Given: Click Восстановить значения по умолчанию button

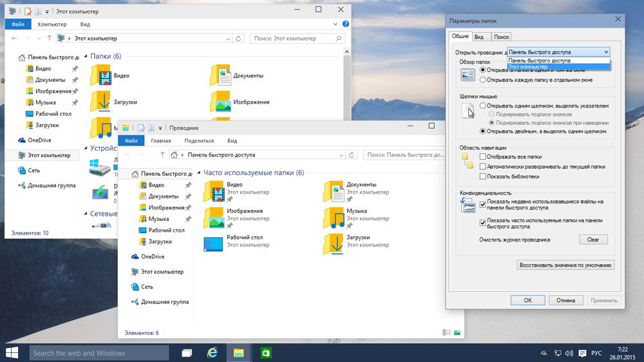Looking at the screenshot, I should pos(565,265).
